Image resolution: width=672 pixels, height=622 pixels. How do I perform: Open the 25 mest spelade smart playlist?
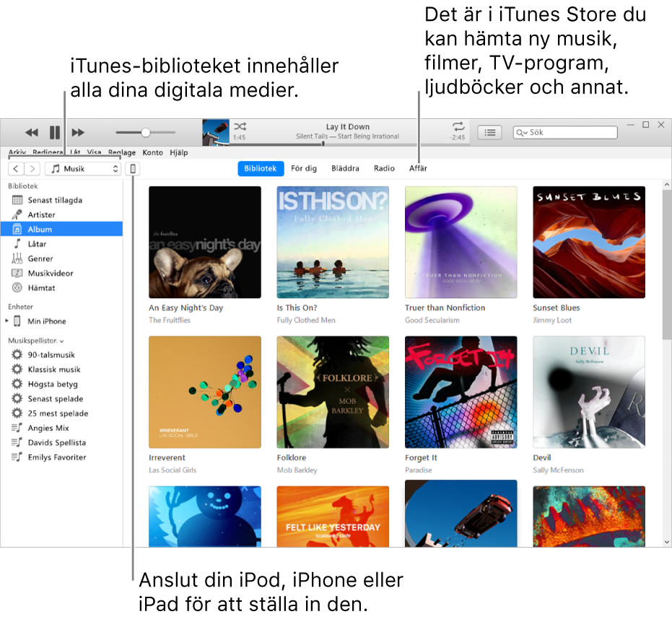[56, 413]
